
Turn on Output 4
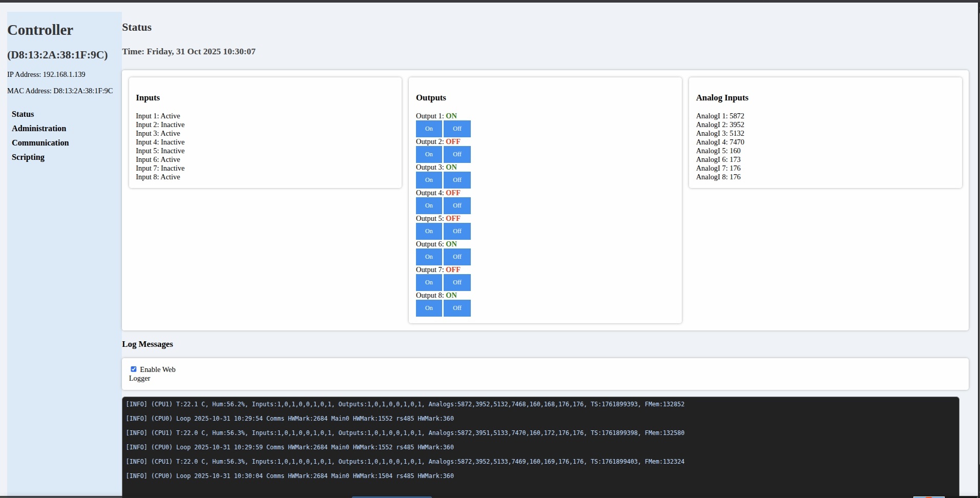click(429, 205)
